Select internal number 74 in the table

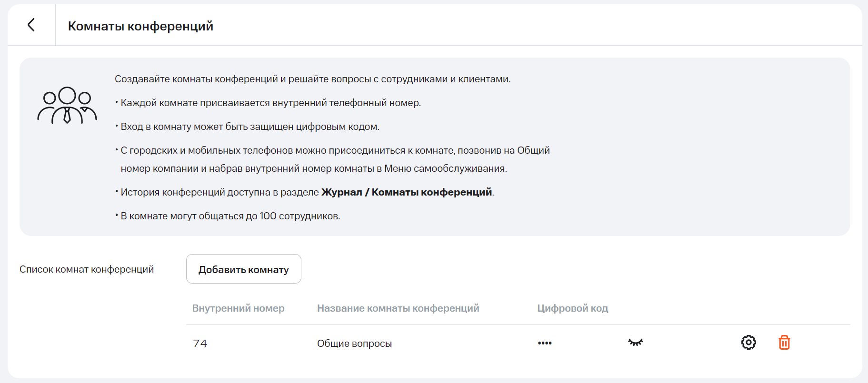pyautogui.click(x=200, y=344)
